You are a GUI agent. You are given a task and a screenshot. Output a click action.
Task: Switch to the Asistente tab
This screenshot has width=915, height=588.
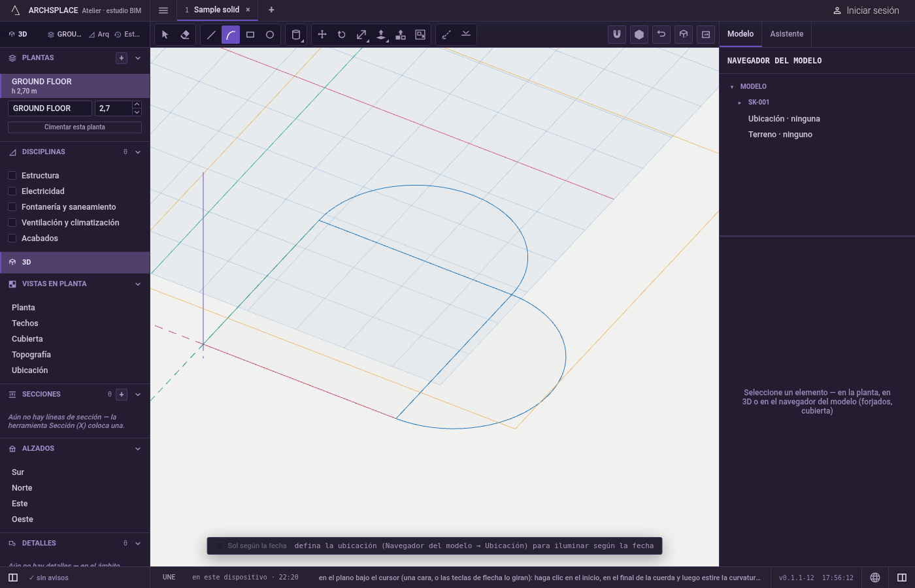click(787, 34)
